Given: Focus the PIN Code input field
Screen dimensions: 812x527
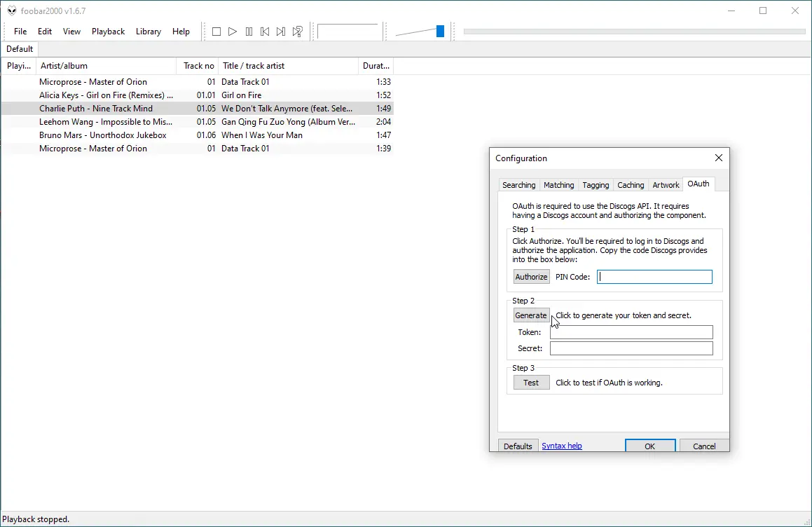Looking at the screenshot, I should click(654, 277).
